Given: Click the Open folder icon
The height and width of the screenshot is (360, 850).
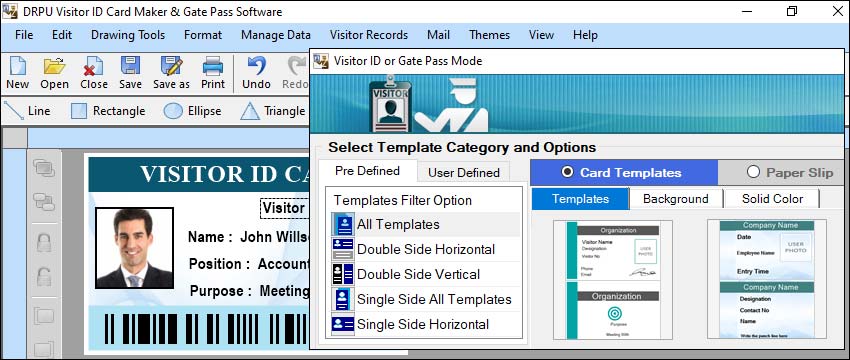Looking at the screenshot, I should pyautogui.click(x=54, y=66).
